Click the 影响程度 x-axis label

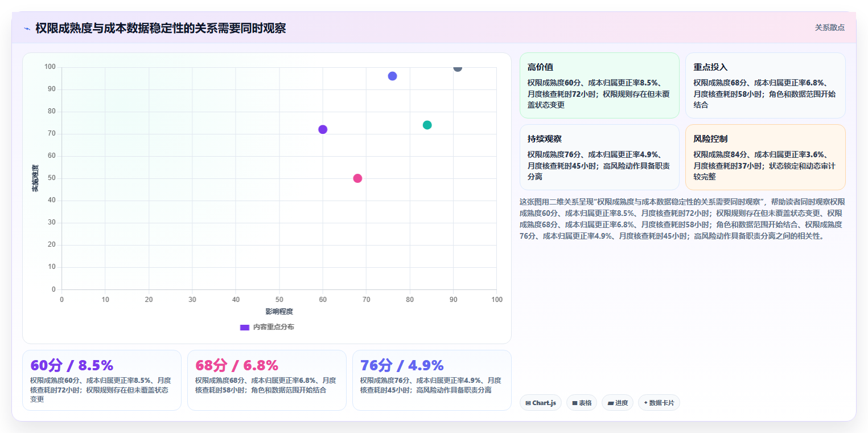(279, 312)
